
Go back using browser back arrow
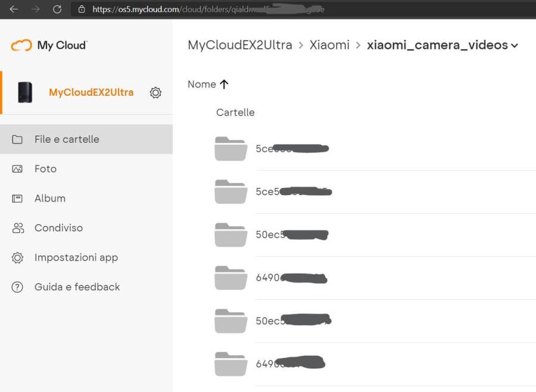14,10
